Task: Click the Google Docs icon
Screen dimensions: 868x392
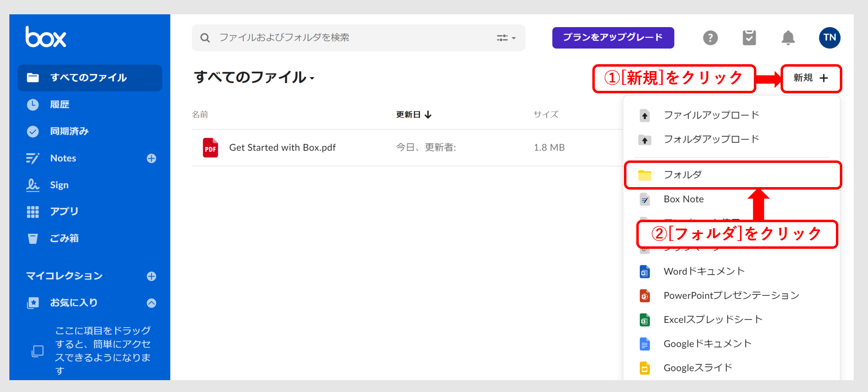Action: [645, 344]
